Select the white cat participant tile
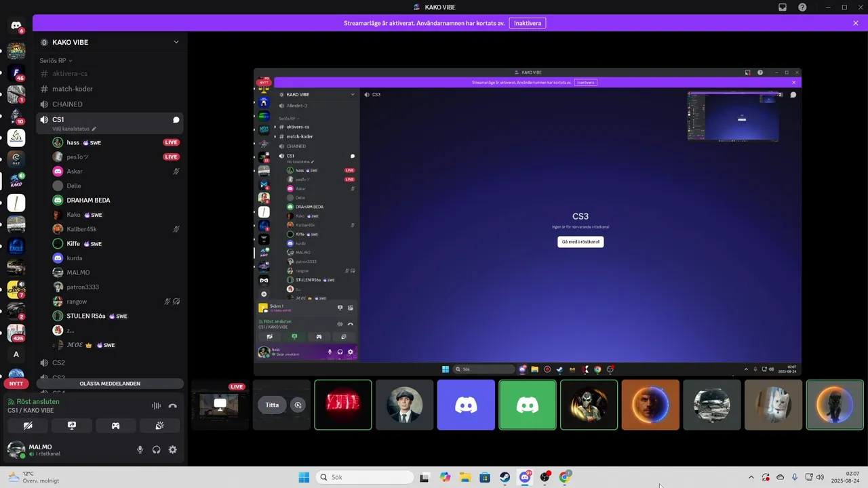Screen dimensions: 868x488 [x=773, y=405]
